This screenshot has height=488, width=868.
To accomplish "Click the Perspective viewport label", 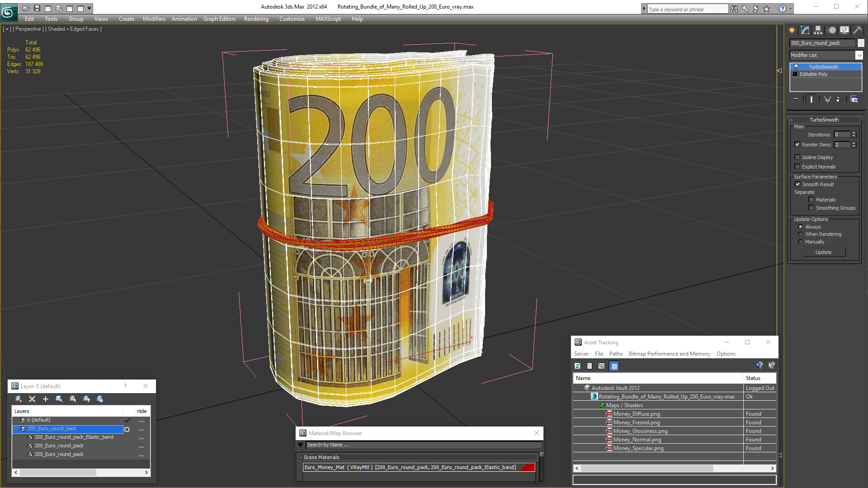I will click(28, 29).
